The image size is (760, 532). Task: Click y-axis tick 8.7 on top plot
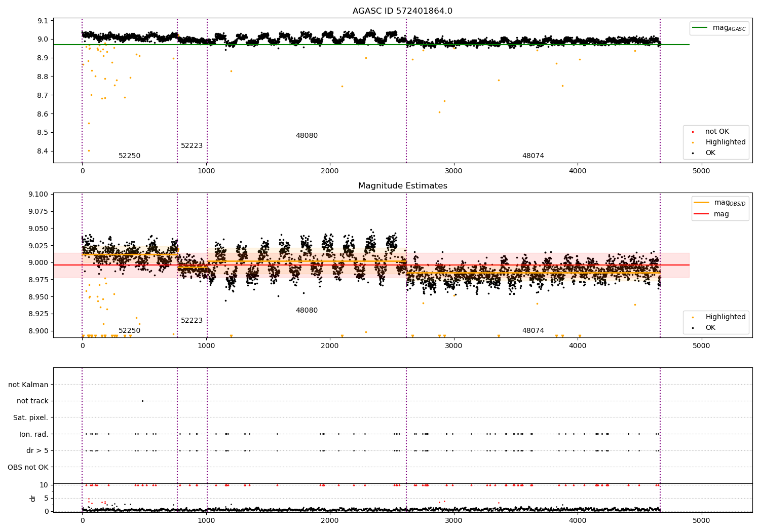tap(43, 95)
